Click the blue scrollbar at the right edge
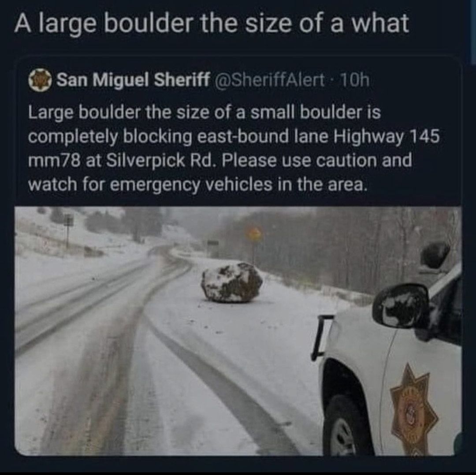The image size is (476, 475). pyautogui.click(x=473, y=32)
